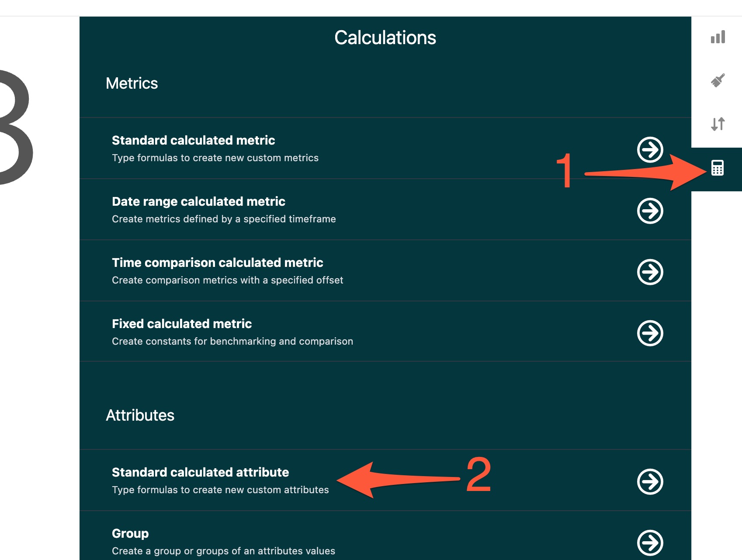Choose Time comparison calculated metric title

point(218,263)
